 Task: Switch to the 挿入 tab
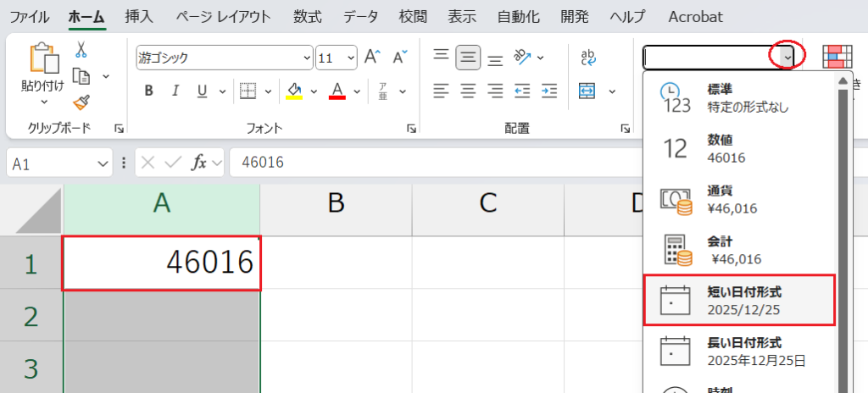[139, 17]
